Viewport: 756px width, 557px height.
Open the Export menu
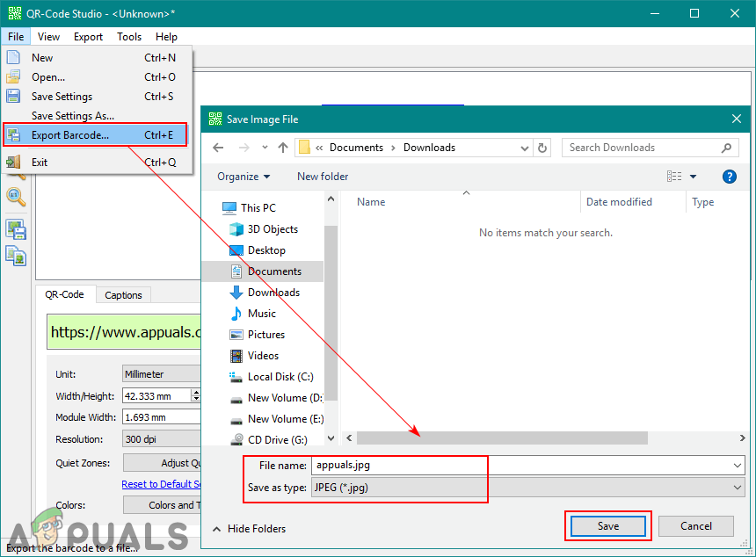click(88, 37)
